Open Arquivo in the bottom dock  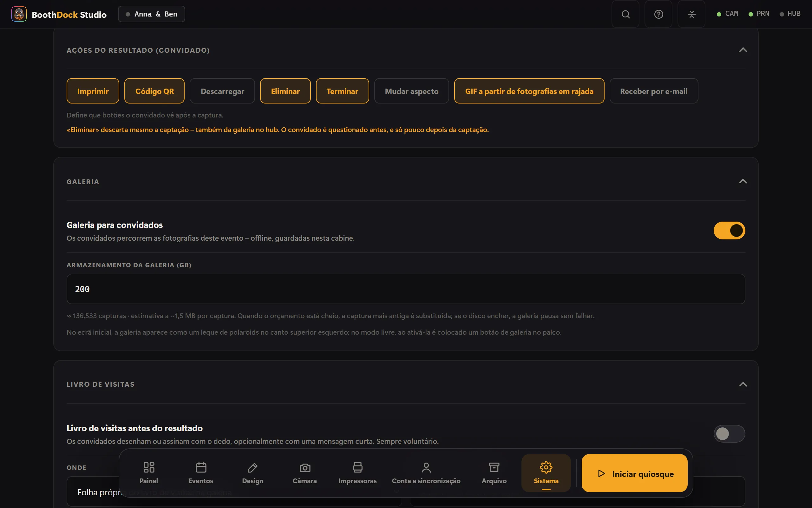(x=494, y=473)
